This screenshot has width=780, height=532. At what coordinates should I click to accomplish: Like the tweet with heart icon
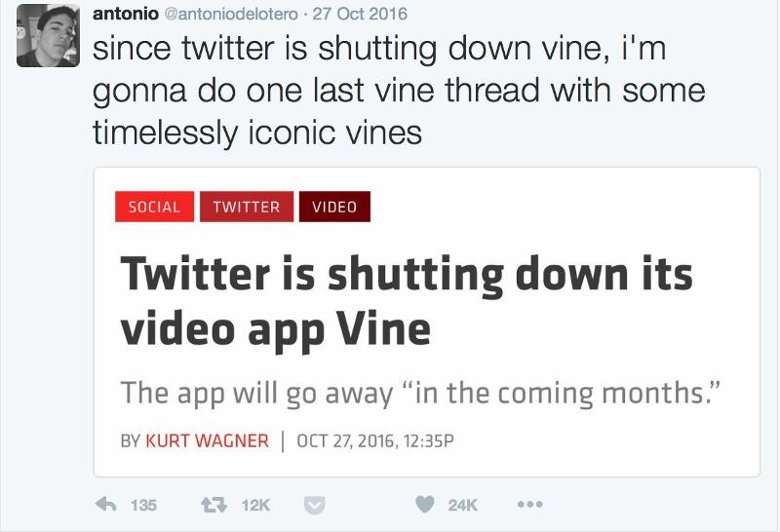coord(425,505)
